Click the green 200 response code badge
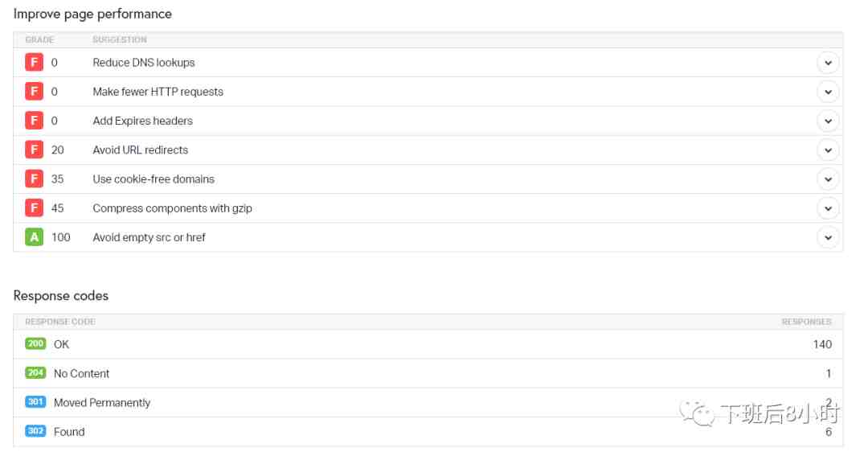The height and width of the screenshot is (452, 868). click(35, 344)
